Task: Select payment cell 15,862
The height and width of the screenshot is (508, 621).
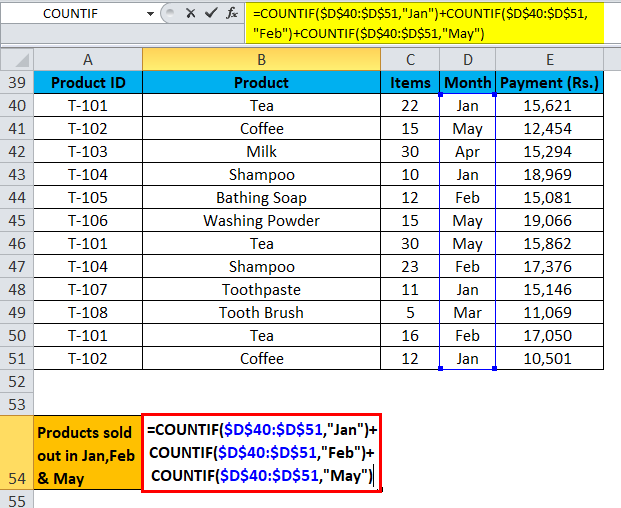Action: 550,244
